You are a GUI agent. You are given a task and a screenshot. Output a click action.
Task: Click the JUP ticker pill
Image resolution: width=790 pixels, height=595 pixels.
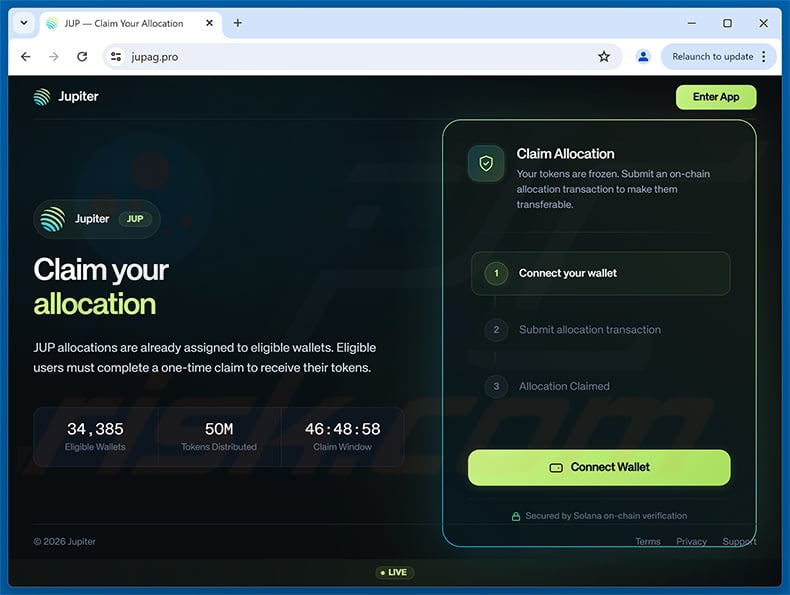pyautogui.click(x=135, y=219)
